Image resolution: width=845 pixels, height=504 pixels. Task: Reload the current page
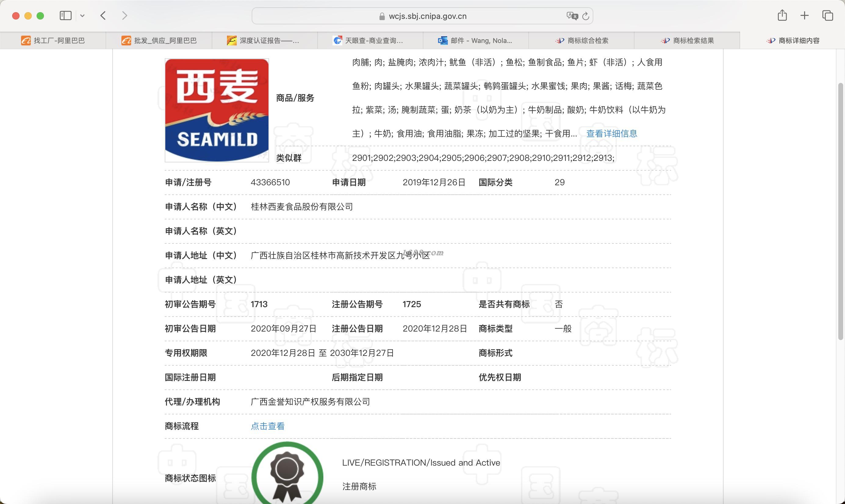(x=585, y=16)
